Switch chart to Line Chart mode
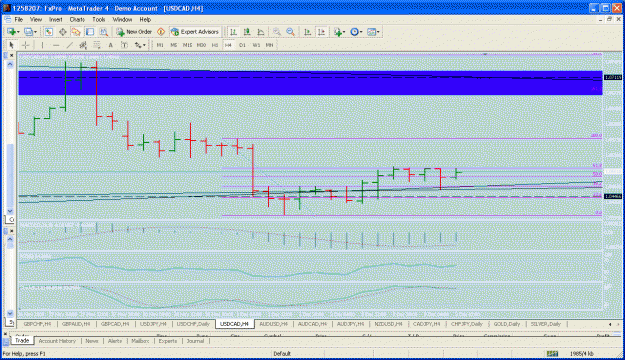Image resolution: width=625 pixels, height=360 pixels. tap(261, 32)
